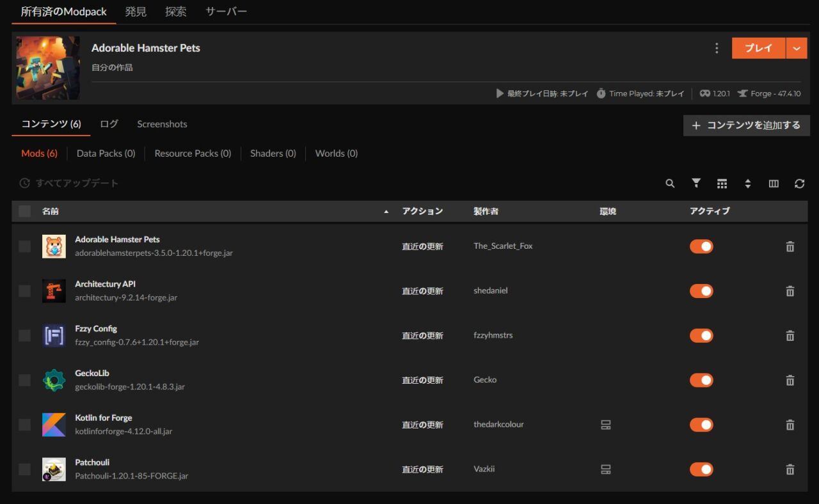Switch to the ログ tab
Image resolution: width=819 pixels, height=504 pixels.
[x=109, y=124]
